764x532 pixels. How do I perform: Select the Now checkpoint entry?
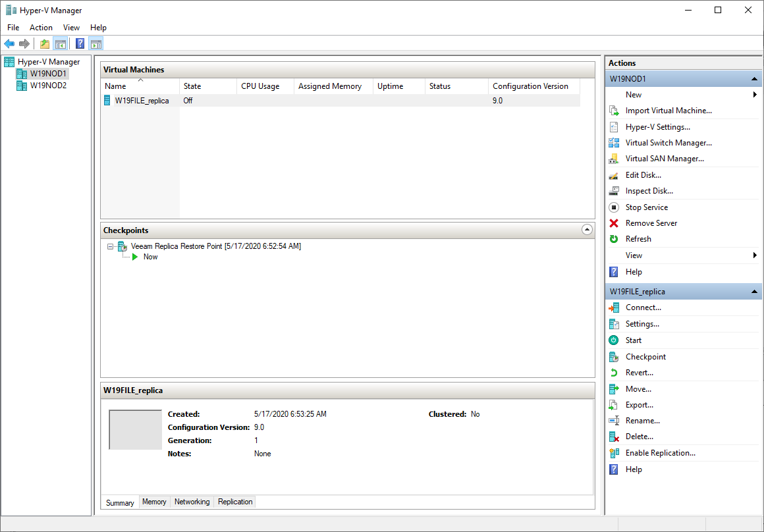click(x=151, y=257)
